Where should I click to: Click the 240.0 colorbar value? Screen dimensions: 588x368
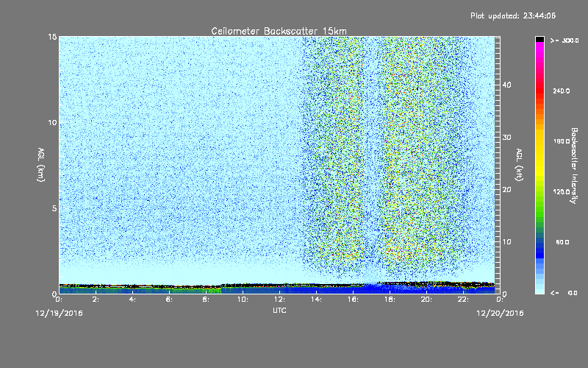click(x=562, y=91)
